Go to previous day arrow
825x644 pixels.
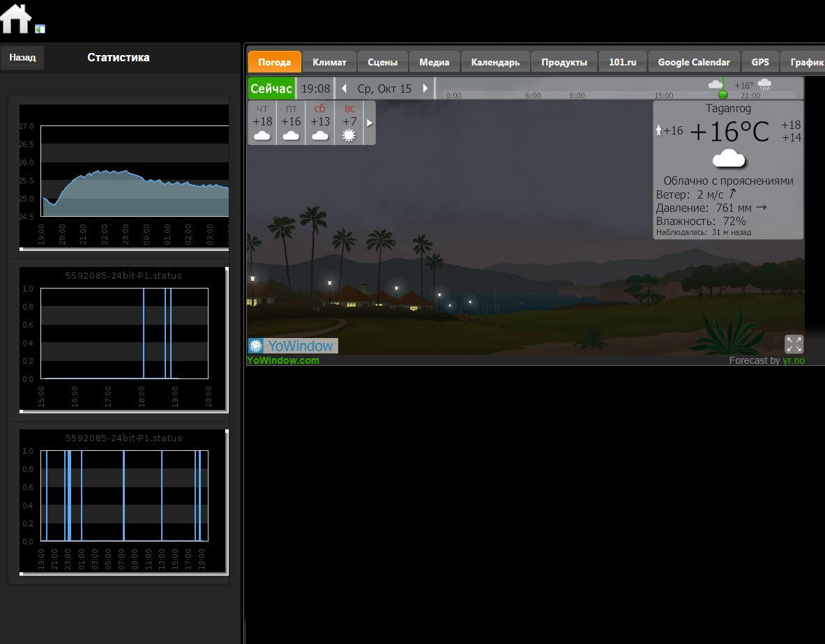[344, 89]
